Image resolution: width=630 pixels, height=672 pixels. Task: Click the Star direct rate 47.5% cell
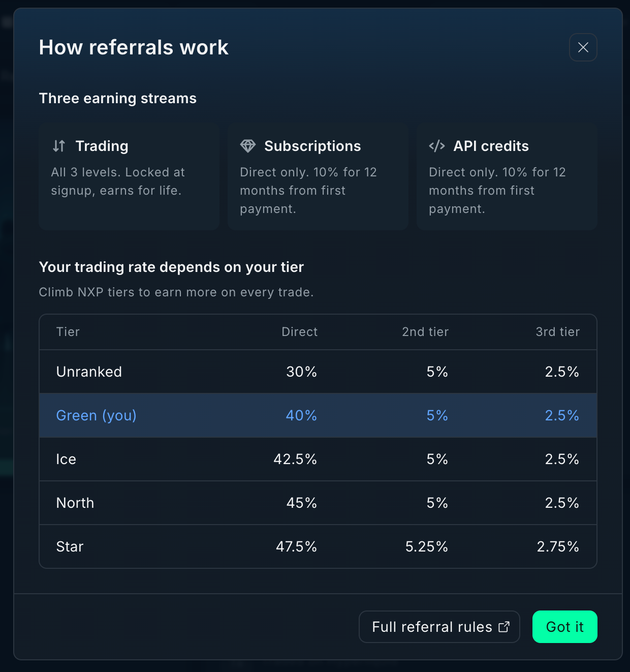[x=296, y=546]
